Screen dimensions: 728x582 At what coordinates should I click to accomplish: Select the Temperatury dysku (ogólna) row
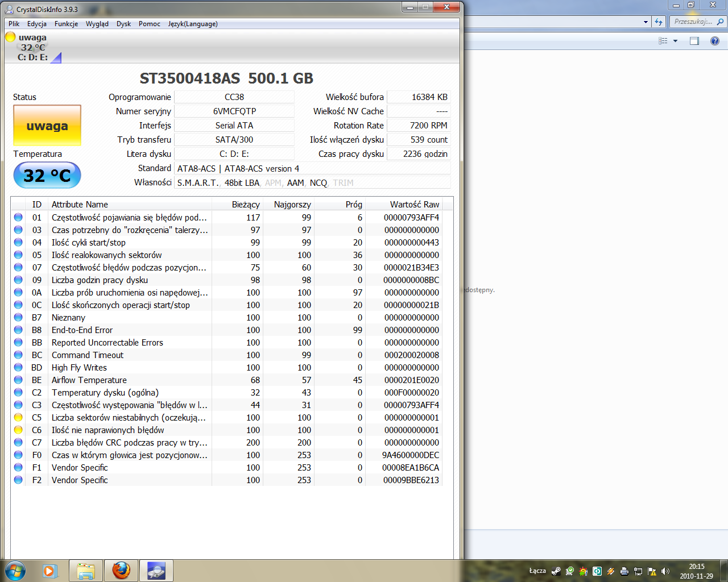point(227,392)
